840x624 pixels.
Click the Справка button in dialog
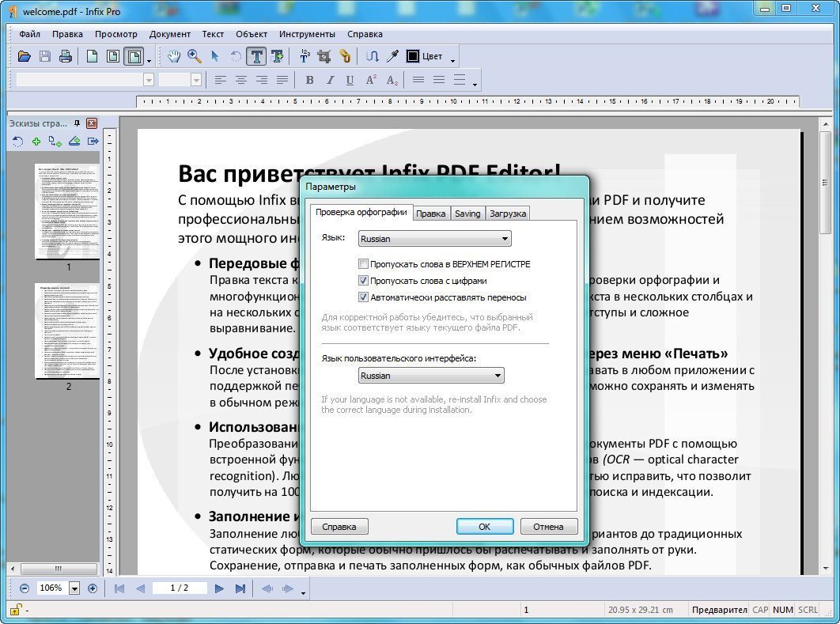pos(339,527)
